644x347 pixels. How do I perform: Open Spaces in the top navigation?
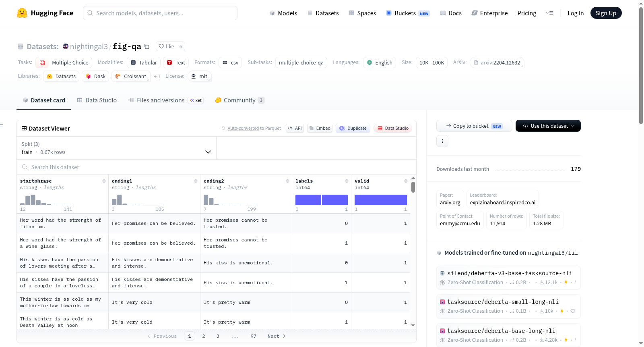click(362, 13)
